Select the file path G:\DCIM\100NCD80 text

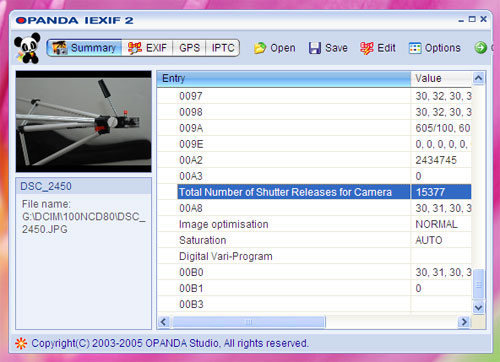[x=84, y=217]
